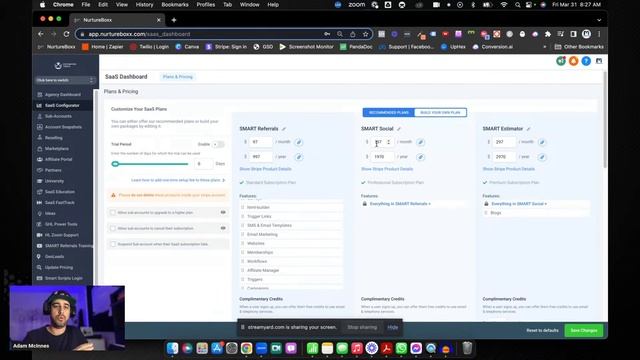Click Reset to defaults
This screenshot has height=360, width=640.
(x=542, y=331)
